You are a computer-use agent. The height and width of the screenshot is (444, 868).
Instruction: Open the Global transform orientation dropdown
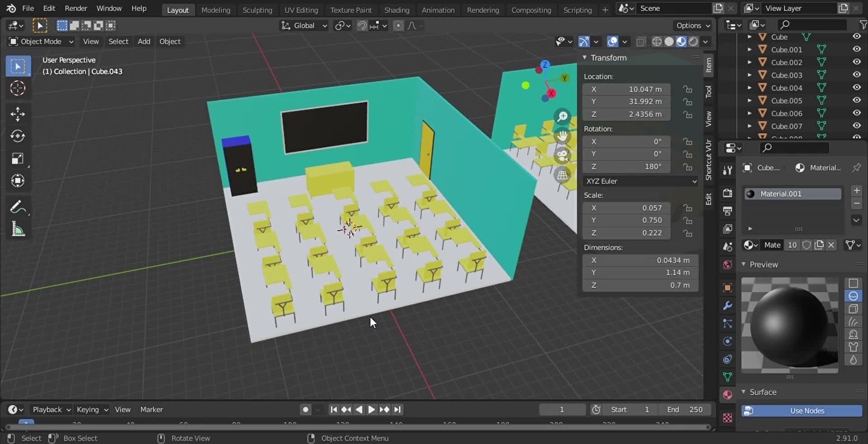point(304,26)
